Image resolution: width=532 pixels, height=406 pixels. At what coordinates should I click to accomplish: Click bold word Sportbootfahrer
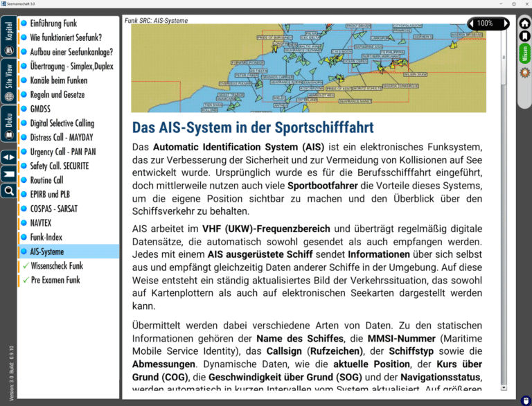(x=323, y=186)
